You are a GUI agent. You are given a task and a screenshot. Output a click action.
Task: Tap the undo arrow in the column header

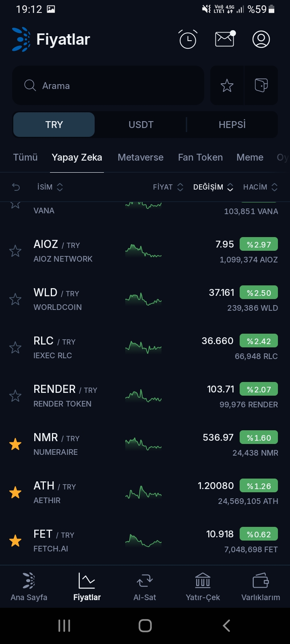(x=16, y=187)
